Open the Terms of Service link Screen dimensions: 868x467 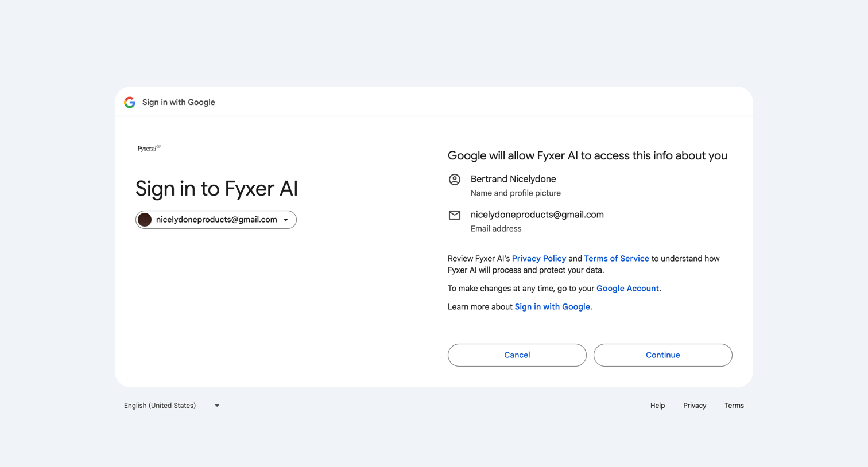(617, 259)
